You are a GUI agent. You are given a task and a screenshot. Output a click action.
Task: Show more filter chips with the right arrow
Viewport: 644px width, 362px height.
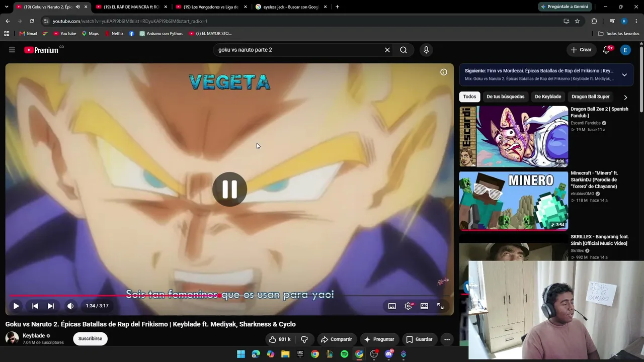625,97
